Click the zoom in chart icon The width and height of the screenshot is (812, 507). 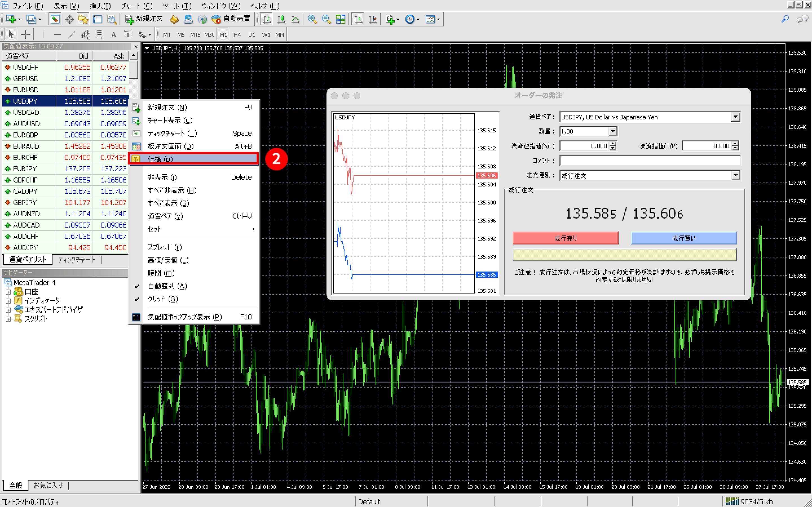(x=312, y=19)
